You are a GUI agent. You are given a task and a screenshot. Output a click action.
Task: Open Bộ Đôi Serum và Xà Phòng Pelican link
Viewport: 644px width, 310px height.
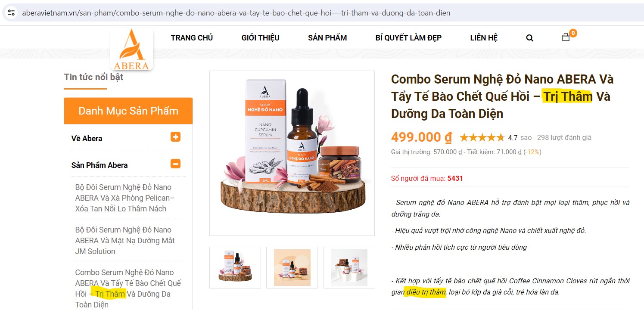pyautogui.click(x=125, y=198)
